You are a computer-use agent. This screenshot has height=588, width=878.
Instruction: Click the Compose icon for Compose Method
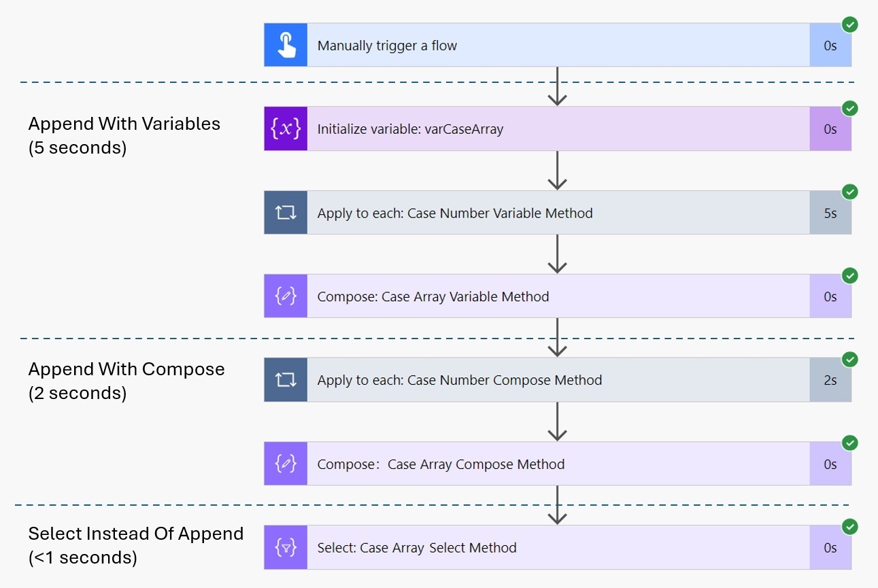coord(286,464)
